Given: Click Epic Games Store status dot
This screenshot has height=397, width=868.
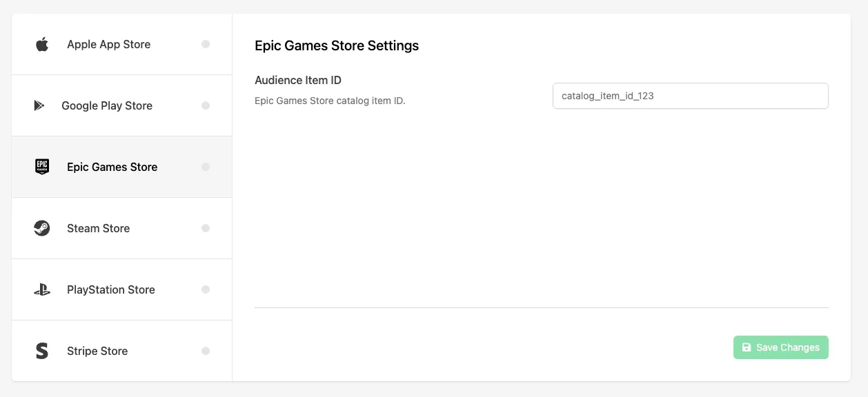Looking at the screenshot, I should point(206,167).
